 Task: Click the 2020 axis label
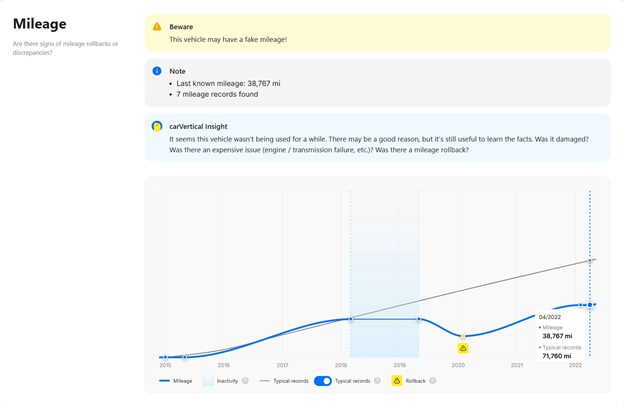pyautogui.click(x=458, y=365)
